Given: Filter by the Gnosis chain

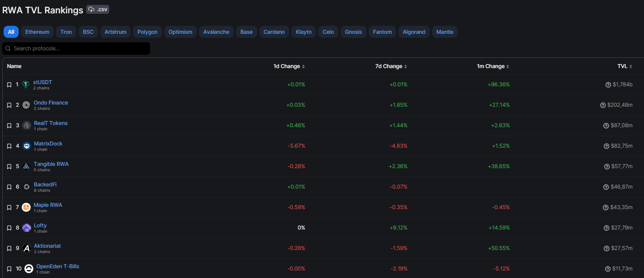Looking at the screenshot, I should coord(354,32).
